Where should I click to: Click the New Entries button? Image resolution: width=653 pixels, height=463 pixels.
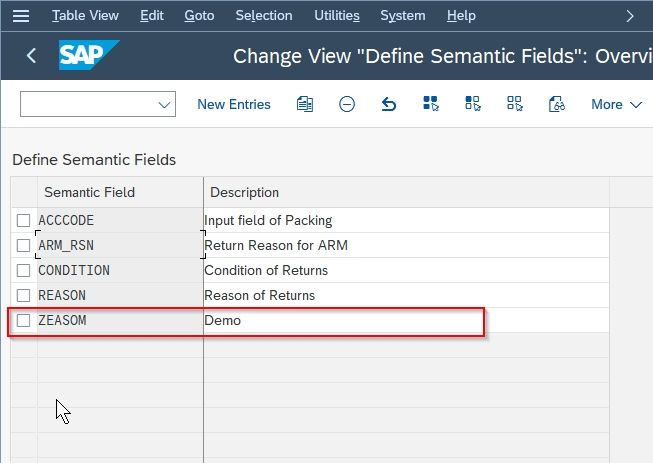coord(234,104)
